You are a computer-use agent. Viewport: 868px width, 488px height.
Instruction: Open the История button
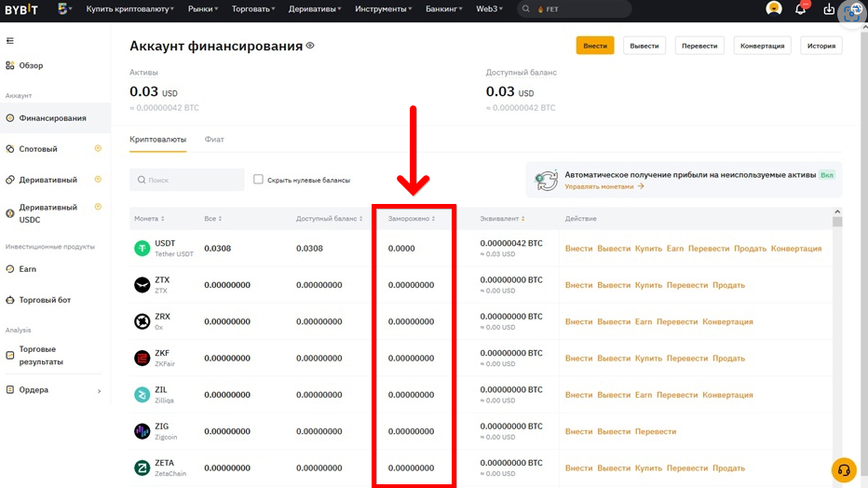821,46
